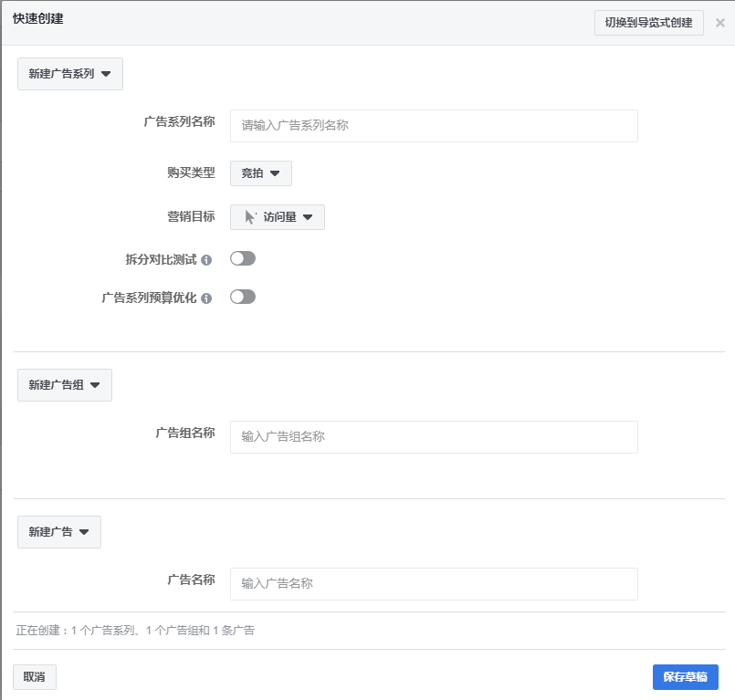Screen dimensions: 735x700
Task: Focus the 广告名称 input field
Action: point(433,584)
